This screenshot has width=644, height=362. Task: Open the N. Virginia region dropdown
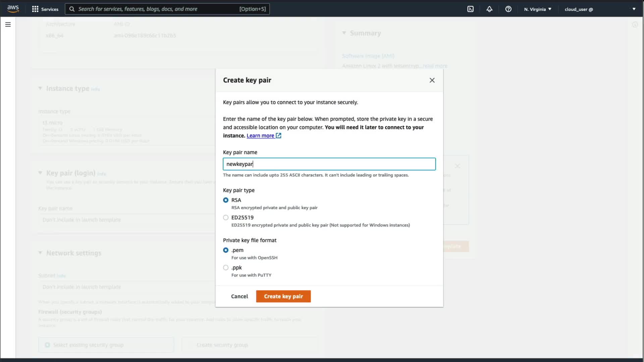pyautogui.click(x=538, y=9)
